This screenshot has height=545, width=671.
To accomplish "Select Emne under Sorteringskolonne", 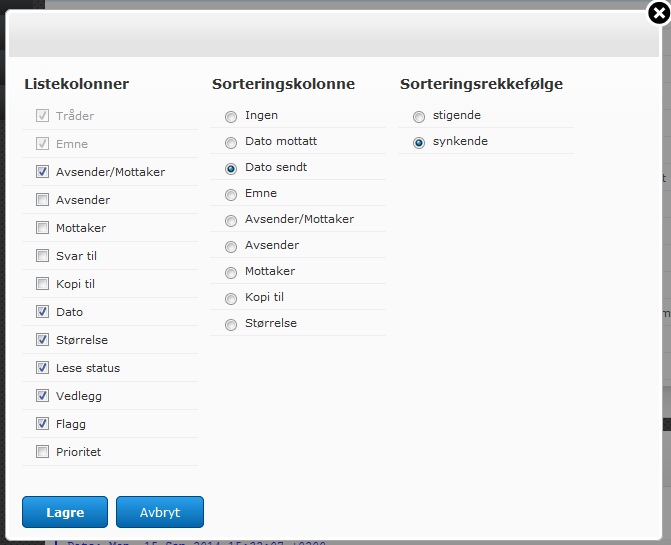I will (231, 194).
